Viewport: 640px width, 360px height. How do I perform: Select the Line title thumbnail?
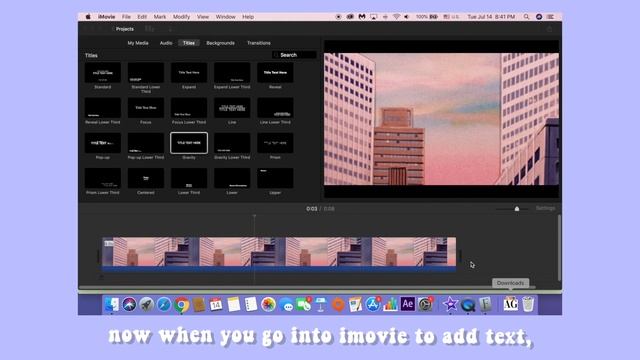(232, 108)
